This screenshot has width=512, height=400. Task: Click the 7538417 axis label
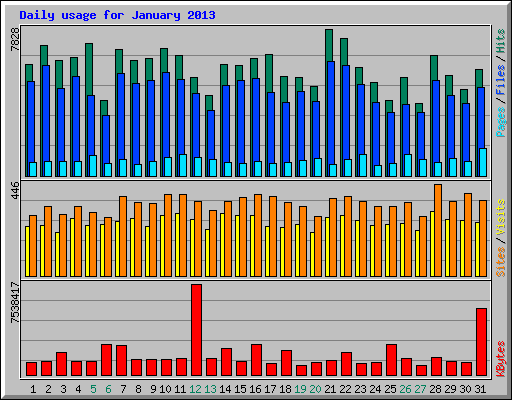[15, 302]
